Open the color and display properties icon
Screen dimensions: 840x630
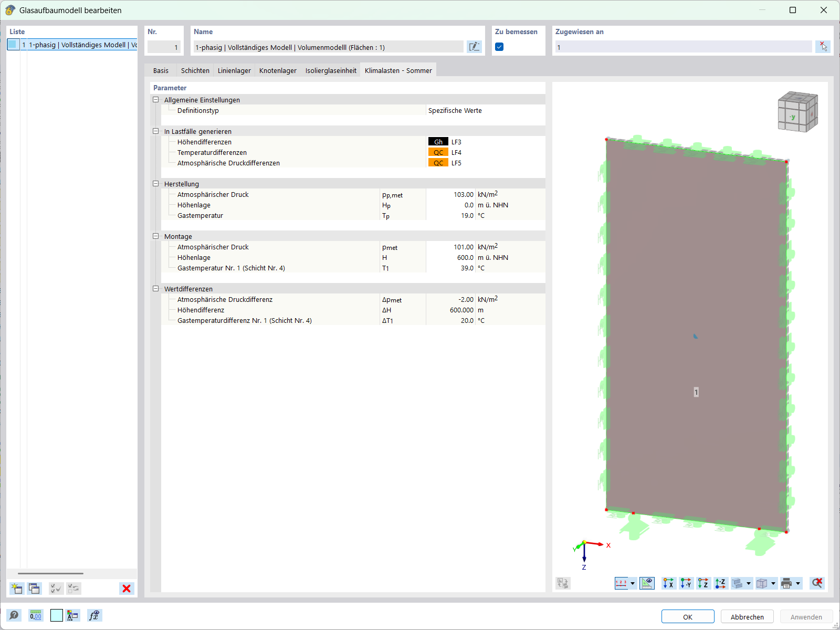[73, 615]
